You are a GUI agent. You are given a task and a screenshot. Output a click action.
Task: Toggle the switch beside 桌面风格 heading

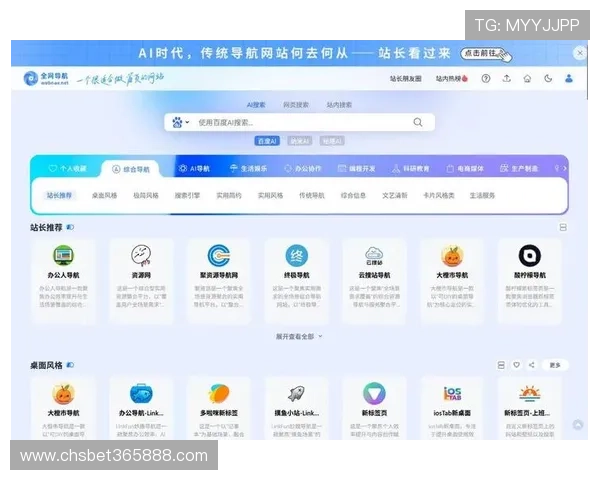tap(70, 365)
